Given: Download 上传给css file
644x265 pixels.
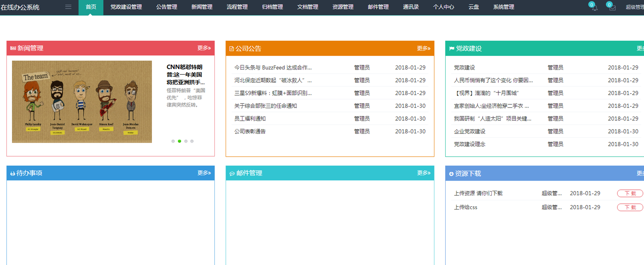Looking at the screenshot, I should pyautogui.click(x=630, y=207).
